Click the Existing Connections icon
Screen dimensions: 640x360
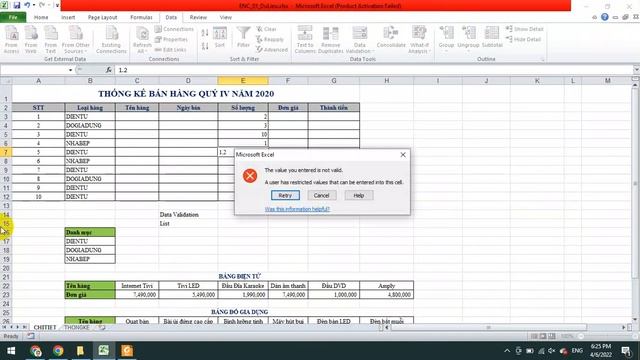pos(111,39)
